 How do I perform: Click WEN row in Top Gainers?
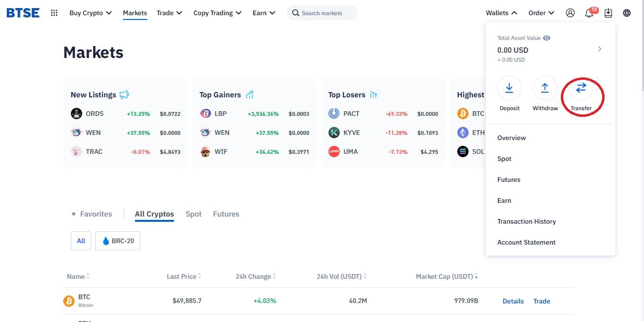click(254, 133)
